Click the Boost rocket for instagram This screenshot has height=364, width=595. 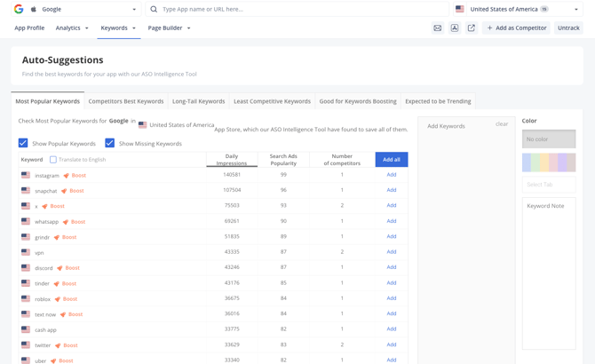pyautogui.click(x=66, y=176)
